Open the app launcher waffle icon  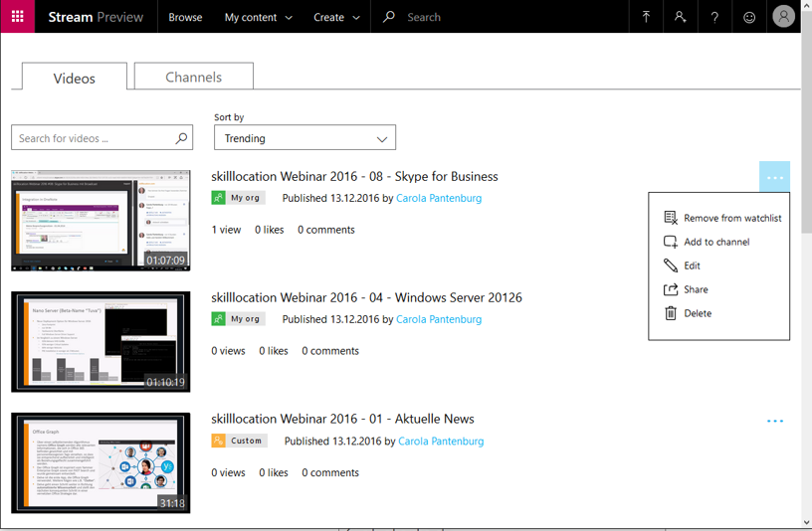click(18, 17)
